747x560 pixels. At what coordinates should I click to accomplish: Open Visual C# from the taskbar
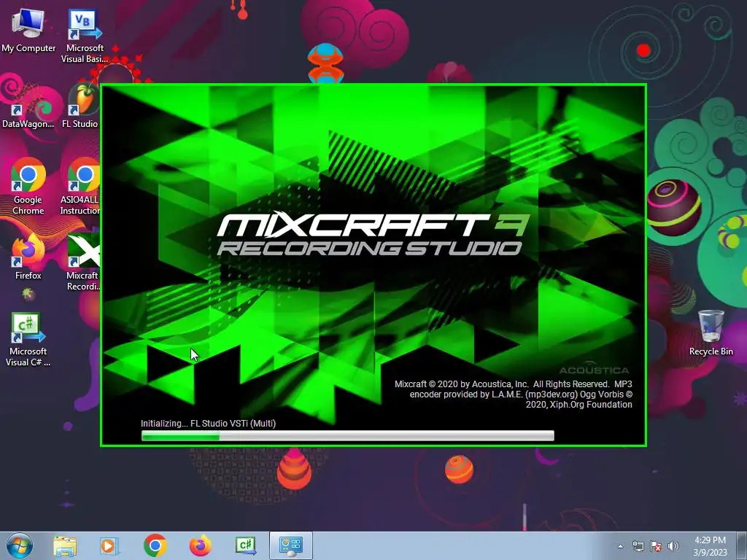coord(246,545)
